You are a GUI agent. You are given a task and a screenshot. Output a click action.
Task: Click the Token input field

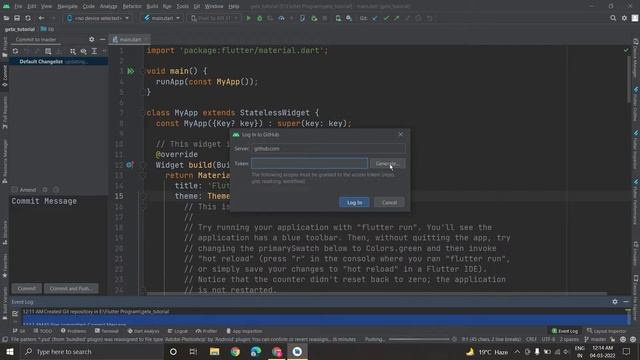point(309,164)
